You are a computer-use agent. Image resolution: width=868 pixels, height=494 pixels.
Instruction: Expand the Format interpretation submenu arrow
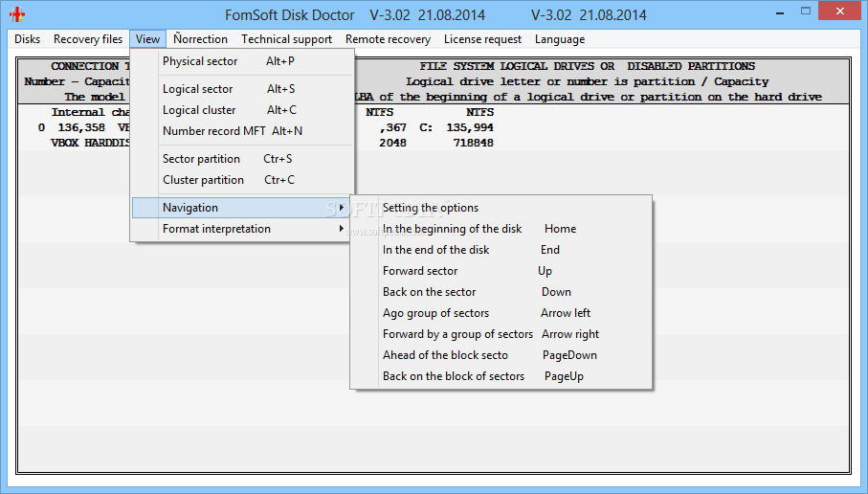(342, 229)
